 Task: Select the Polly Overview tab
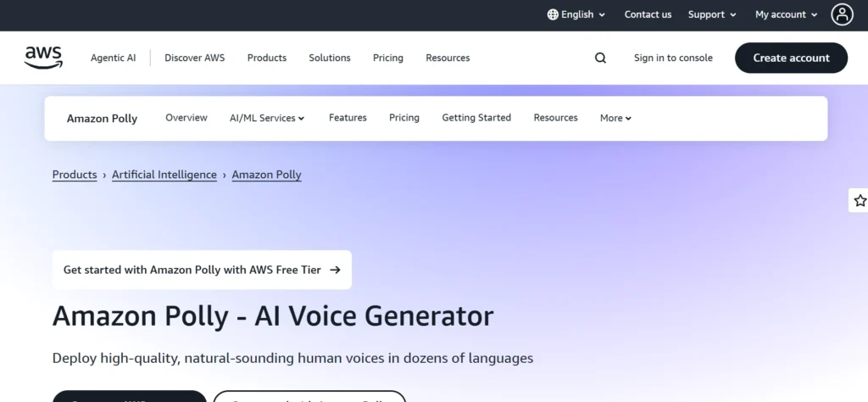pos(186,118)
